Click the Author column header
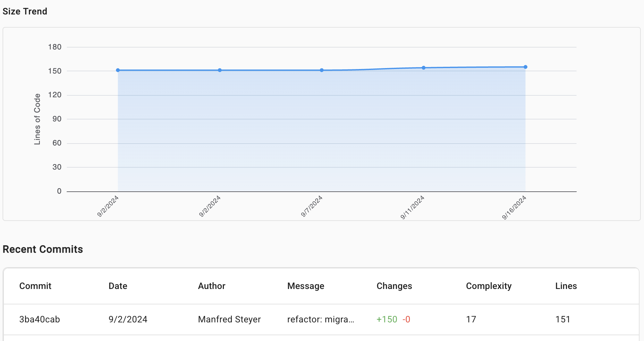 pyautogui.click(x=212, y=286)
